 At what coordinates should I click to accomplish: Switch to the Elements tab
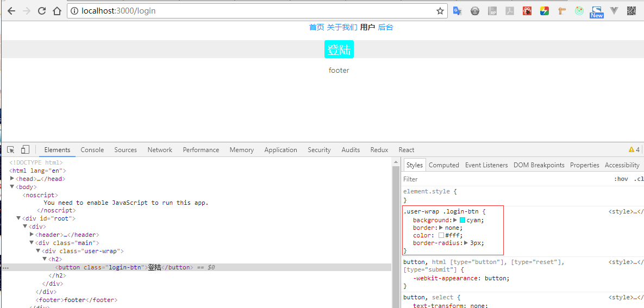(x=57, y=150)
